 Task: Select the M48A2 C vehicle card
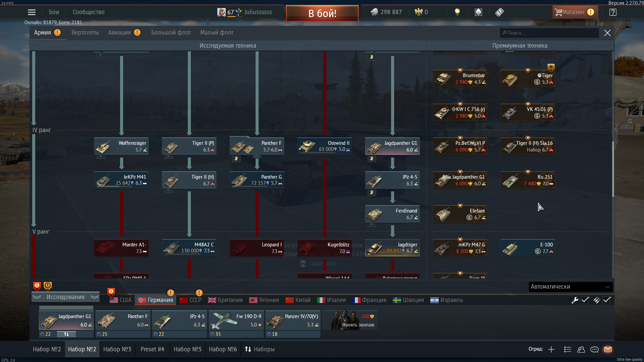(189, 248)
